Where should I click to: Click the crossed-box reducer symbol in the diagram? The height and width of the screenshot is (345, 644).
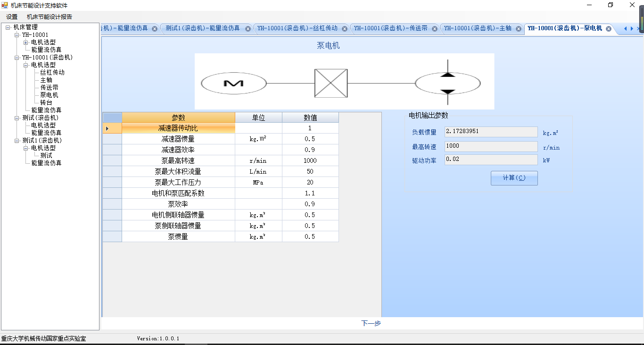click(x=331, y=84)
